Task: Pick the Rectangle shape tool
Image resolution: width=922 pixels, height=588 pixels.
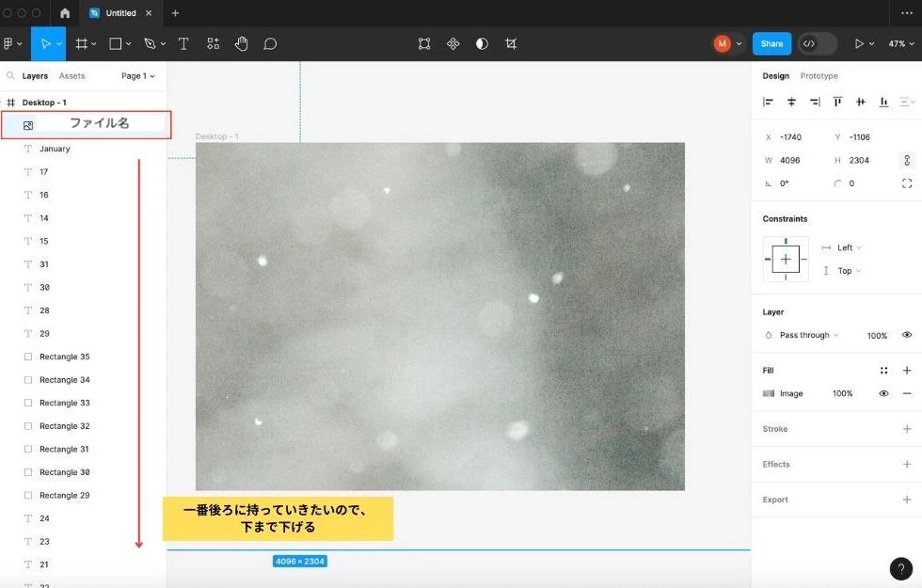Action: coord(115,43)
